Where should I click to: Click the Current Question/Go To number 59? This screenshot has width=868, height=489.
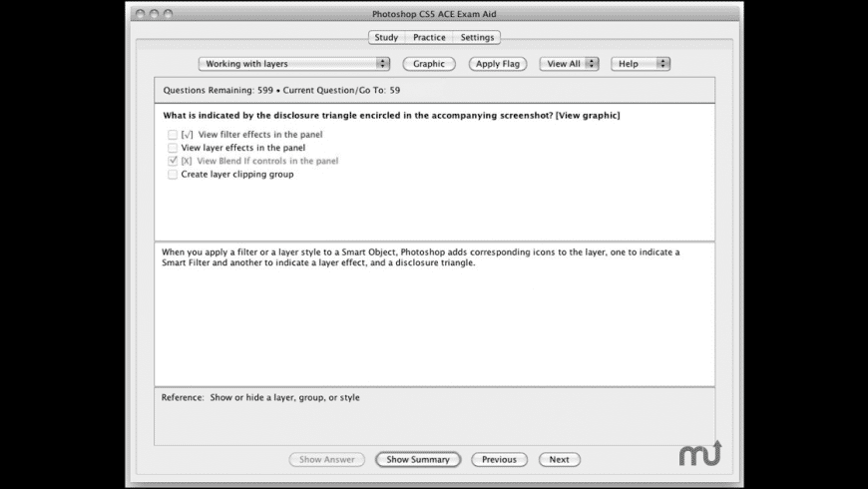[395, 90]
